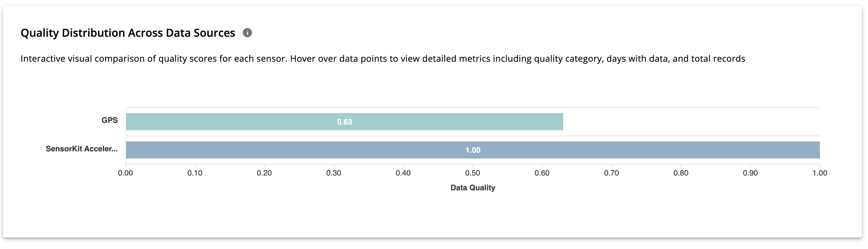The image size is (868, 249).
Task: Click the 0.30 x-axis tick label
Action: tap(334, 173)
